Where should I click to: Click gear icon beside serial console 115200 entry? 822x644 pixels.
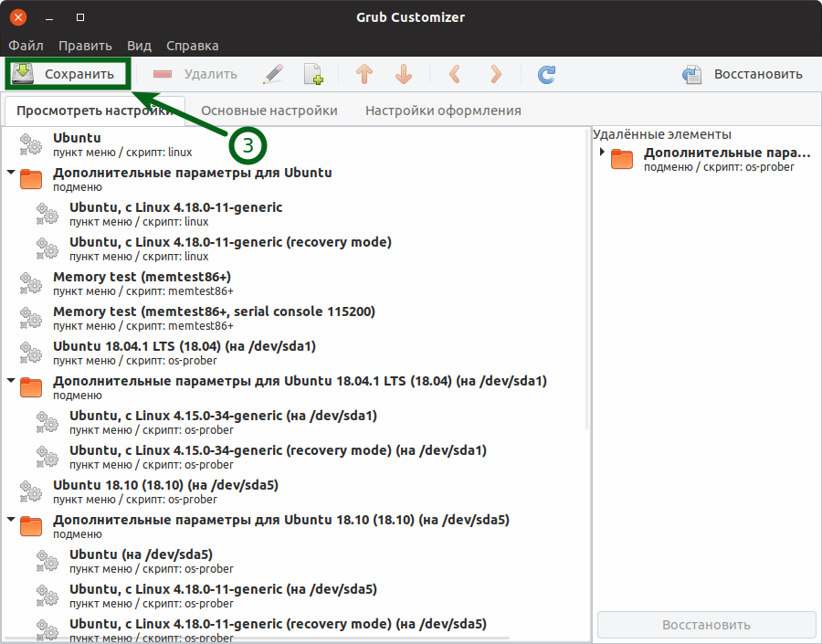[31, 318]
